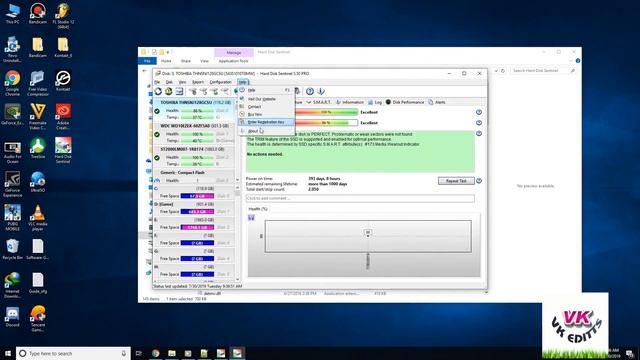Viewport: 640px width, 360px height.
Task: Open This PC desktop icon
Action: [13, 13]
